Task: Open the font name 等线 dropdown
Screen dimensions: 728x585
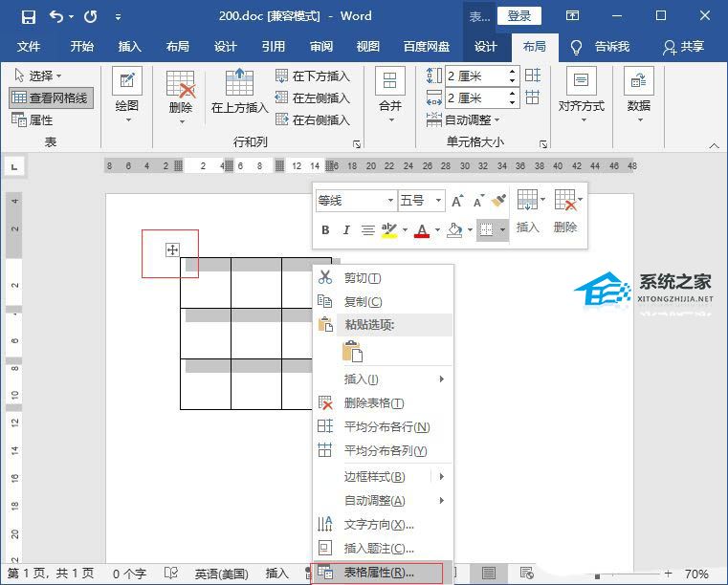Action: point(390,201)
